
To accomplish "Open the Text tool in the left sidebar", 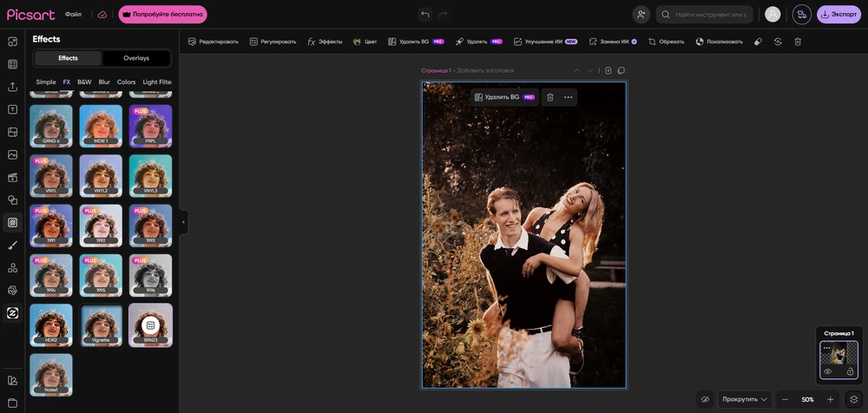I will 13,109.
